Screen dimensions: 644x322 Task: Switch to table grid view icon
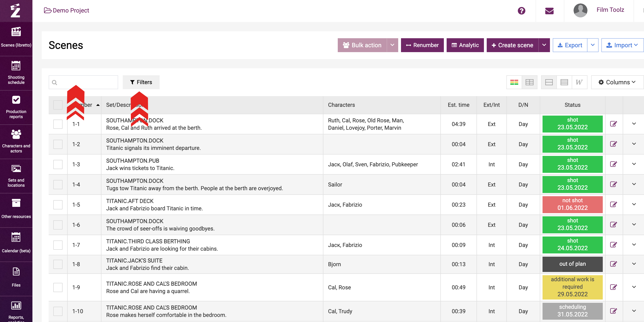tap(529, 82)
